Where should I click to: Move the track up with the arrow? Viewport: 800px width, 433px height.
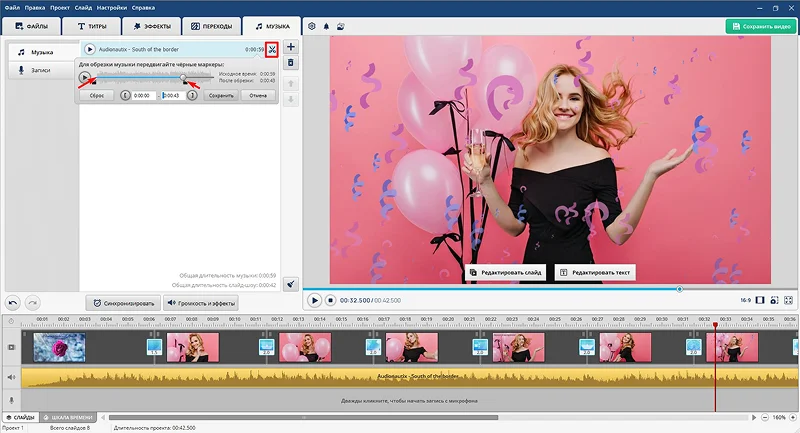pyautogui.click(x=291, y=83)
